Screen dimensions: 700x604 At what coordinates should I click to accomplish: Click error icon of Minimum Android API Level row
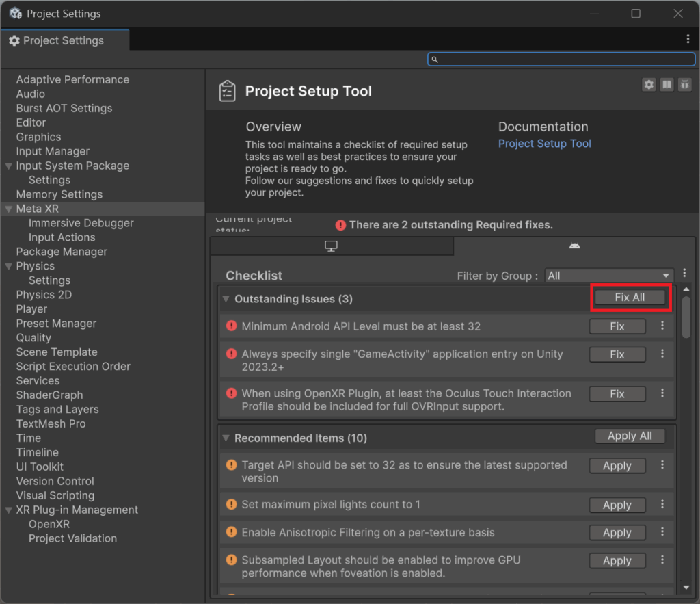(231, 326)
